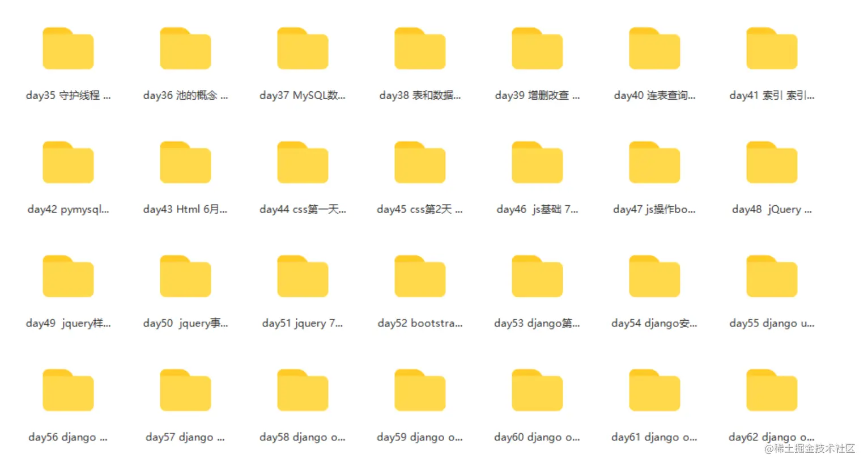Select the day39 增删改查 folder
The height and width of the screenshot is (467, 868).
point(537,49)
